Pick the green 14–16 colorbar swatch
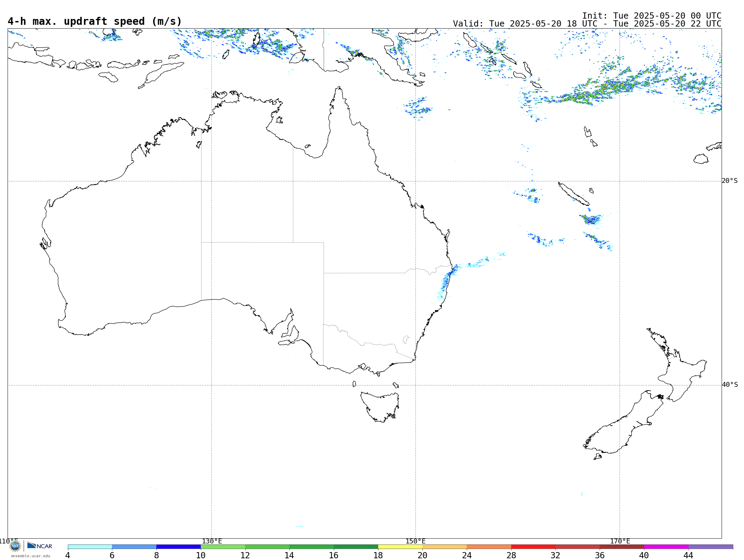 pyautogui.click(x=311, y=547)
